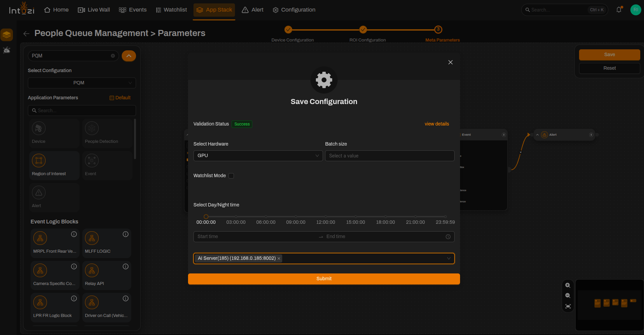Expand the Select Hardware GPU dropdown
644x335 pixels.
(x=258, y=156)
